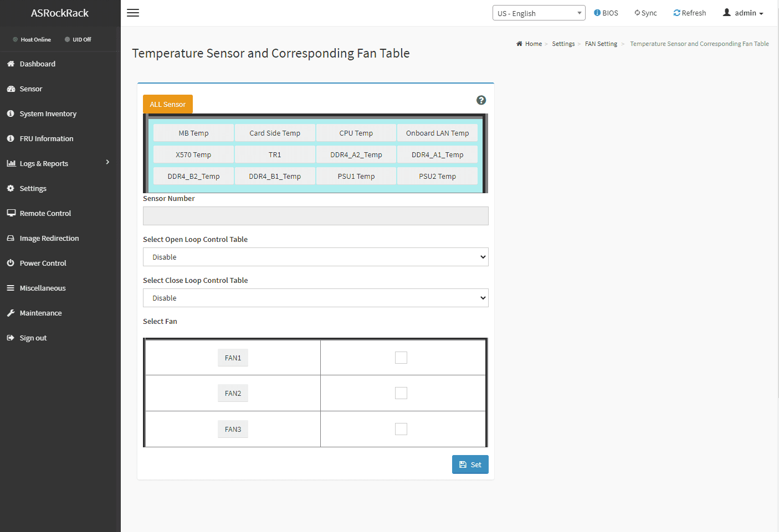Click the BIOS info icon
The image size is (779, 532).
597,13
